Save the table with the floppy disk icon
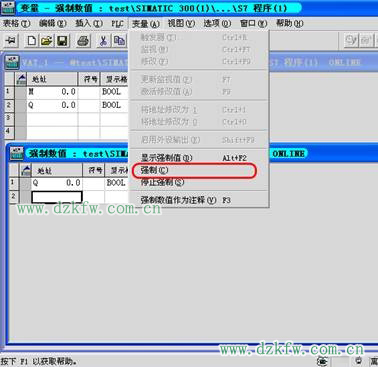 pyautogui.click(x=62, y=41)
